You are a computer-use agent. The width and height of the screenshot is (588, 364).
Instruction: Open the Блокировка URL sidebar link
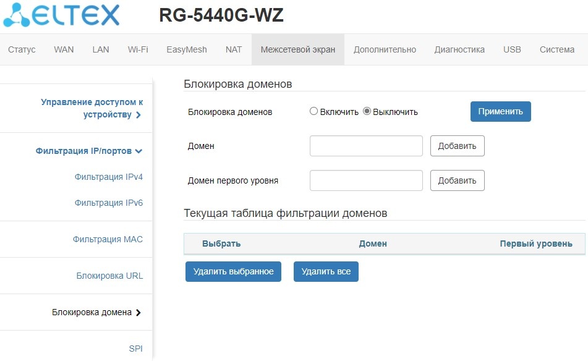point(109,276)
